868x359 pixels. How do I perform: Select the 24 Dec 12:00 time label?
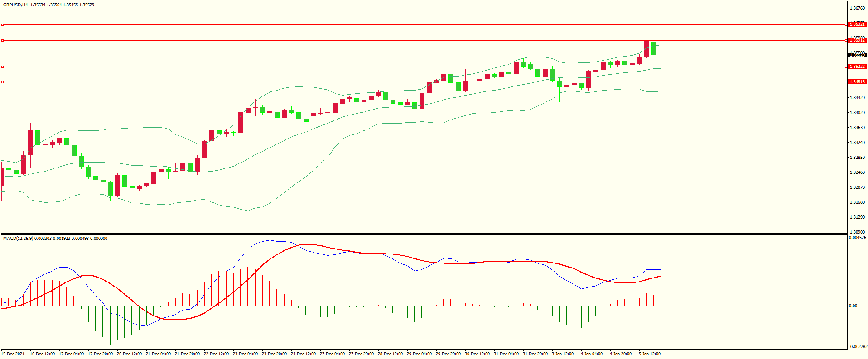[x=303, y=354]
